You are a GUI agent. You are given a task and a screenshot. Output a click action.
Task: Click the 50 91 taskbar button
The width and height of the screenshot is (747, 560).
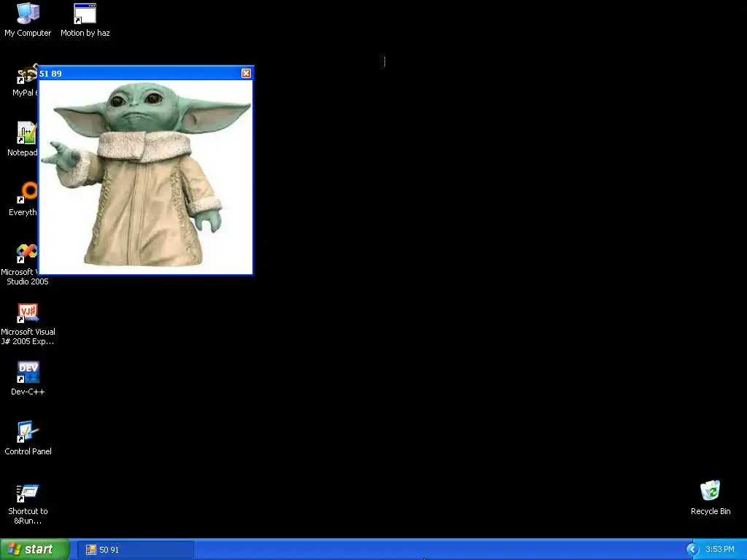pos(136,550)
